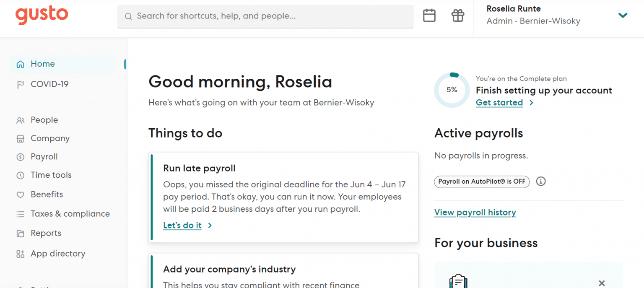Expand the Roselia Runte account dropdown
Viewport: 644px width, 288px height.
[x=623, y=16]
